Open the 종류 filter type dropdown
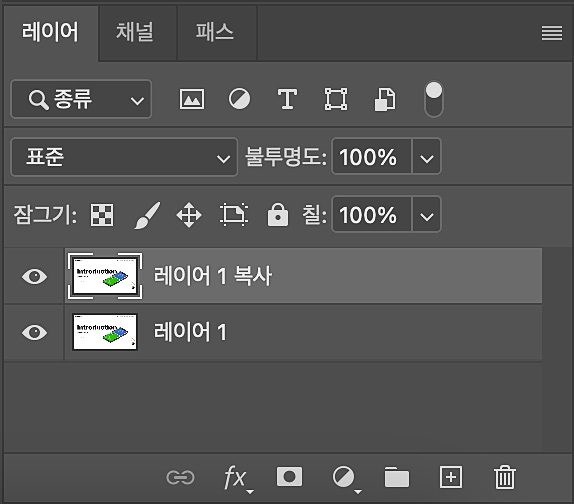This screenshot has width=574, height=504. [x=81, y=99]
